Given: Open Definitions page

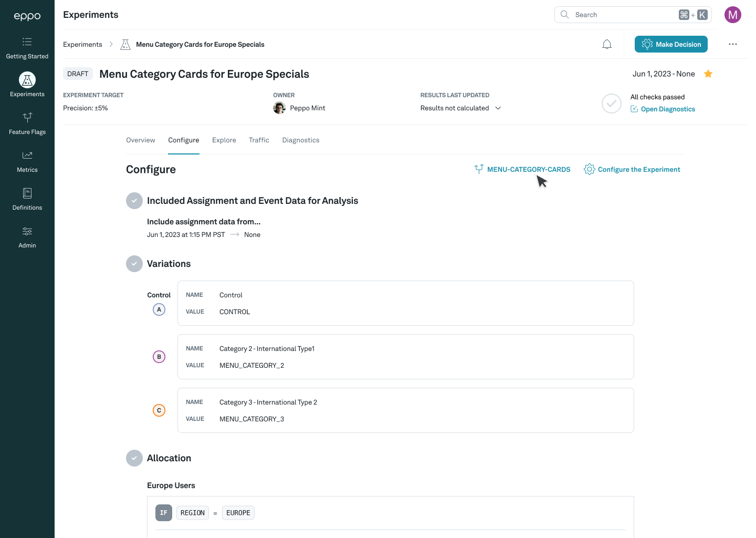Looking at the screenshot, I should [x=27, y=199].
